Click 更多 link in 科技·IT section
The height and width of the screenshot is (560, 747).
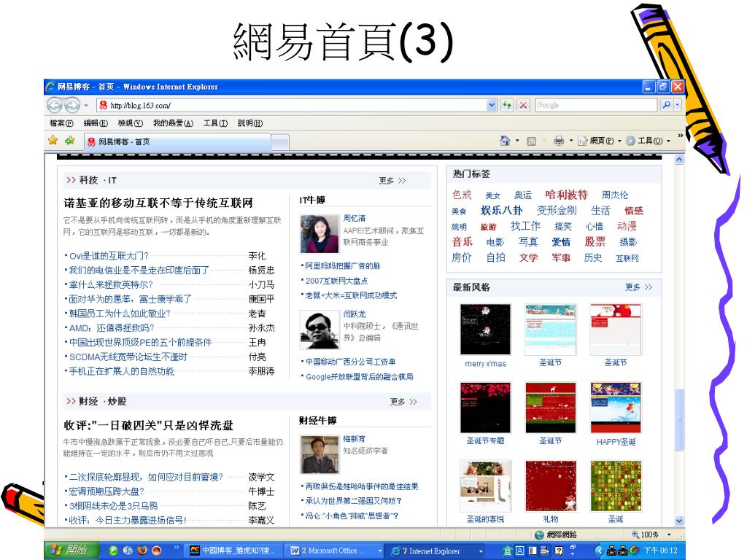392,181
